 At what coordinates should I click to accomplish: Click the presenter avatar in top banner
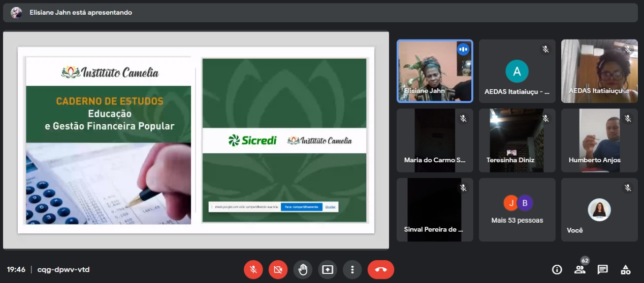[17, 13]
